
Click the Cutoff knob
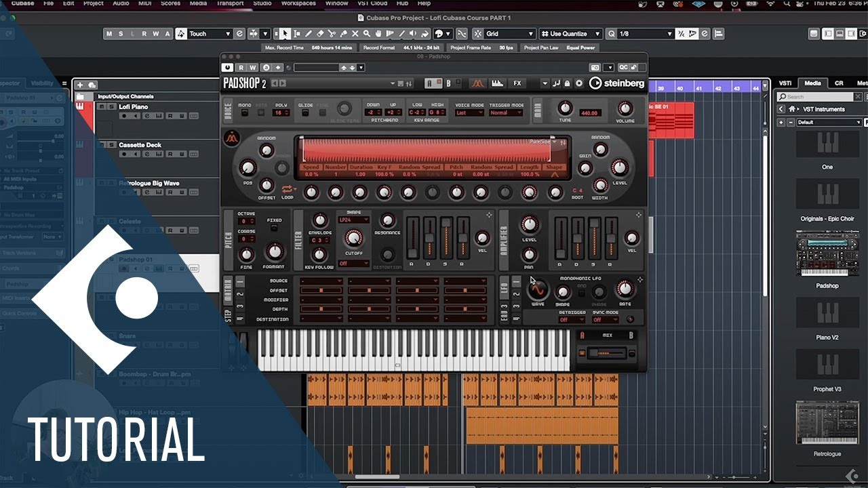click(x=353, y=238)
